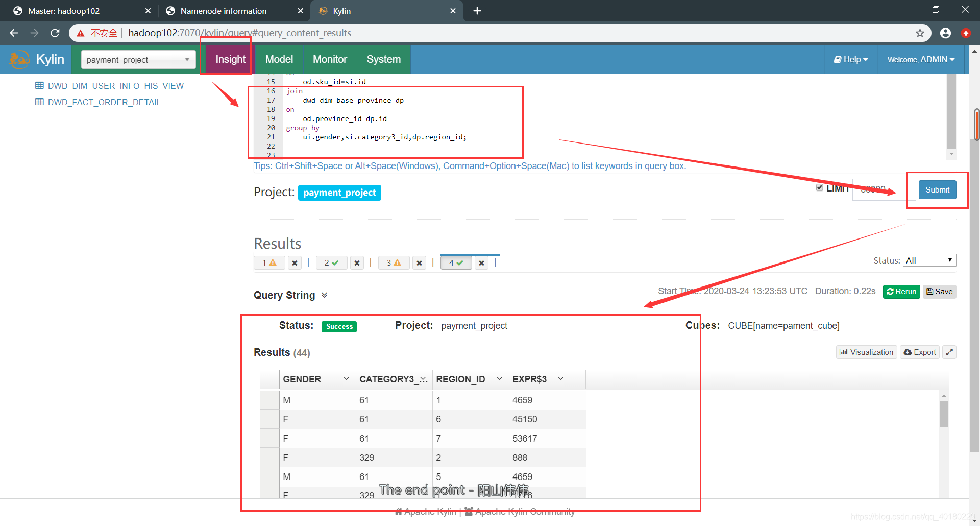Open the EXPR$3 column menu arrow
The width and height of the screenshot is (980, 526).
tap(560, 379)
